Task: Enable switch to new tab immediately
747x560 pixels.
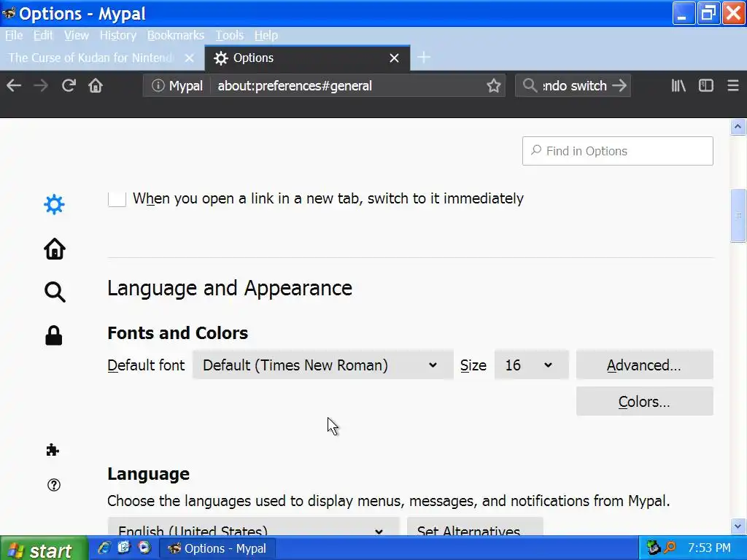Action: tap(117, 198)
